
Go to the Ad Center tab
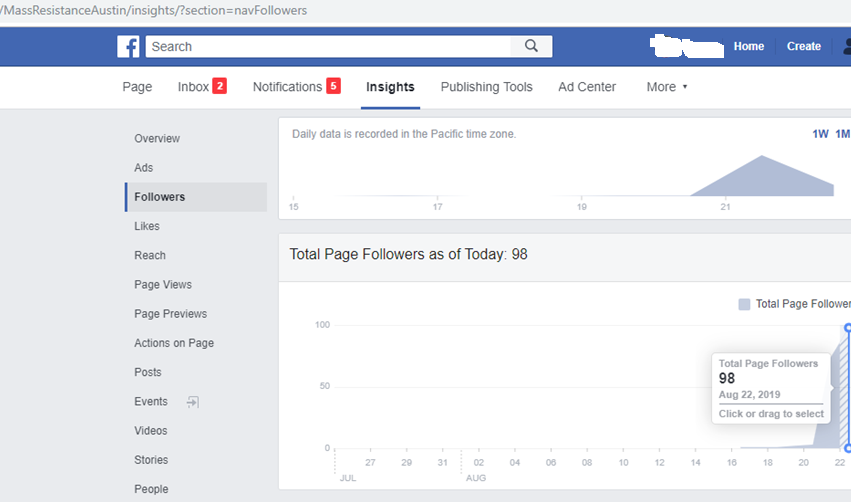(x=587, y=87)
